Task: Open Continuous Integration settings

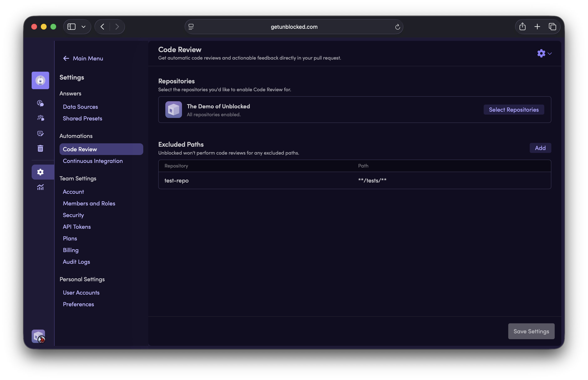Action: tap(93, 161)
